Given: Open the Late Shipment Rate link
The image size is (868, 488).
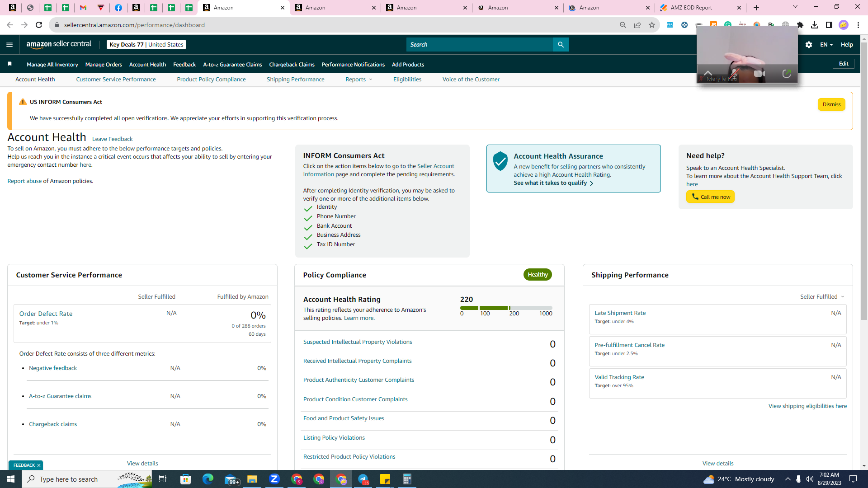Looking at the screenshot, I should [x=620, y=313].
